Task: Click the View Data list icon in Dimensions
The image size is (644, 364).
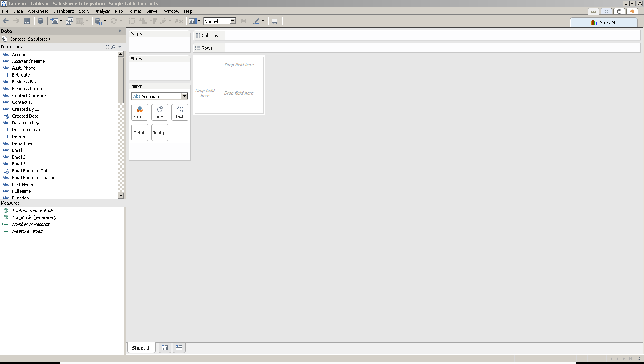Action: pos(107,47)
